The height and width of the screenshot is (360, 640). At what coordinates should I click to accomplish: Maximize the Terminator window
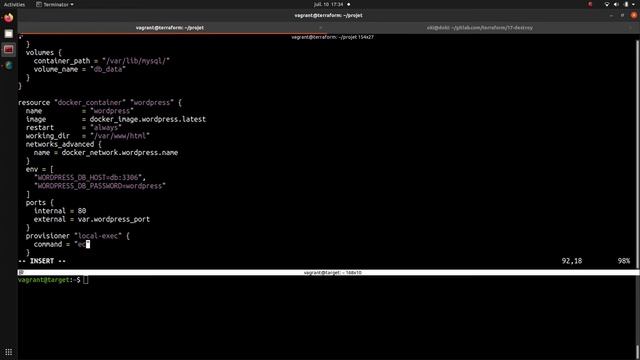(x=622, y=16)
